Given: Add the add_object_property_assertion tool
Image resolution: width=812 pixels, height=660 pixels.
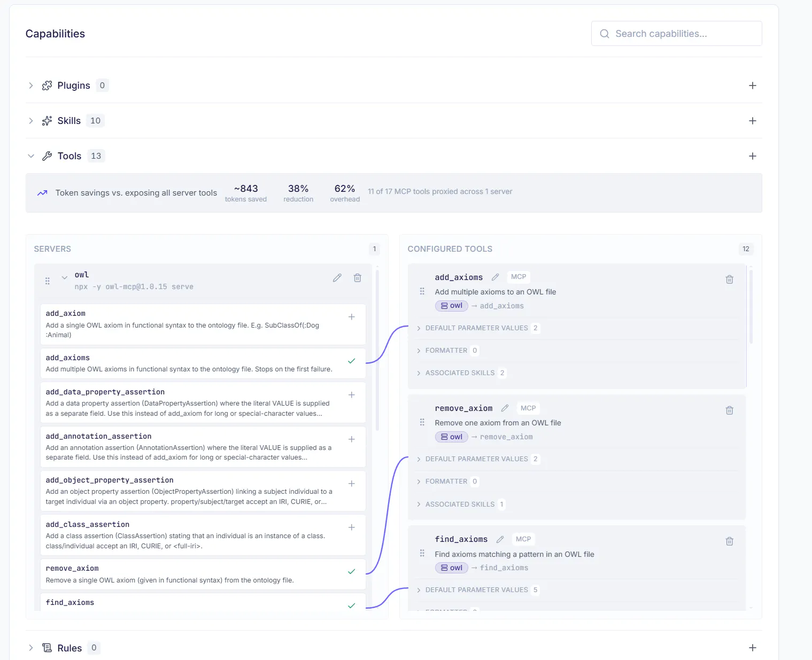Looking at the screenshot, I should (352, 484).
